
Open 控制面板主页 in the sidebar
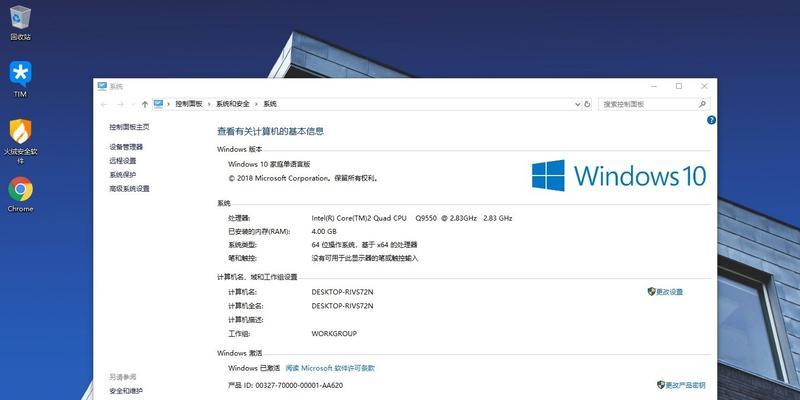pos(129,127)
